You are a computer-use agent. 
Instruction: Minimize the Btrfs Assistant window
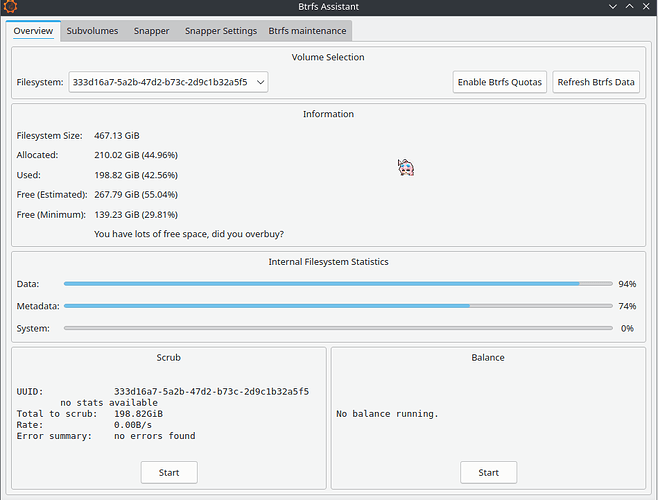tap(612, 8)
